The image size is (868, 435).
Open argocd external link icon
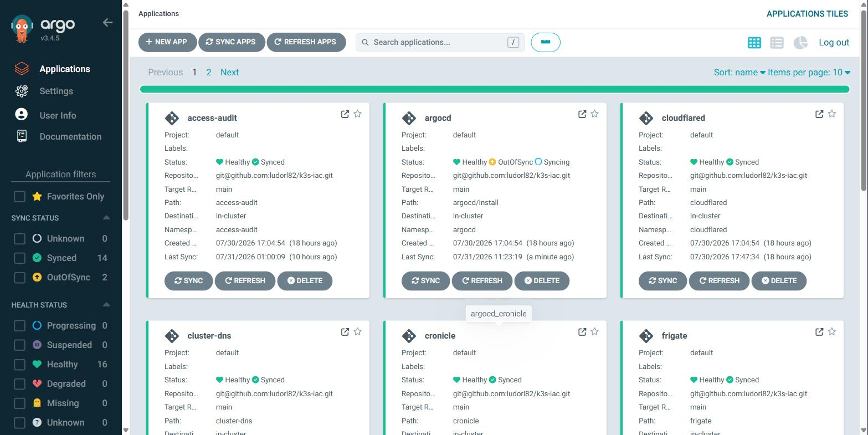582,114
